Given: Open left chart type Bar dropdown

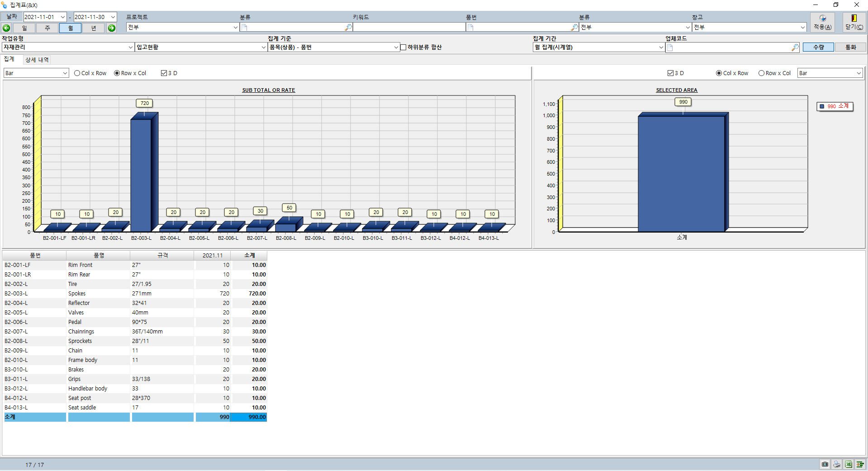Looking at the screenshot, I should (65, 73).
